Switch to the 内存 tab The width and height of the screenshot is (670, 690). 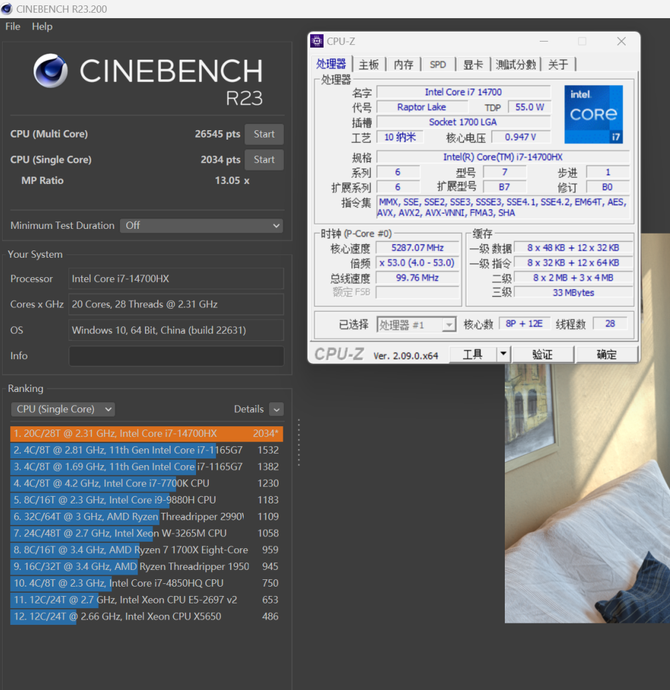point(403,65)
